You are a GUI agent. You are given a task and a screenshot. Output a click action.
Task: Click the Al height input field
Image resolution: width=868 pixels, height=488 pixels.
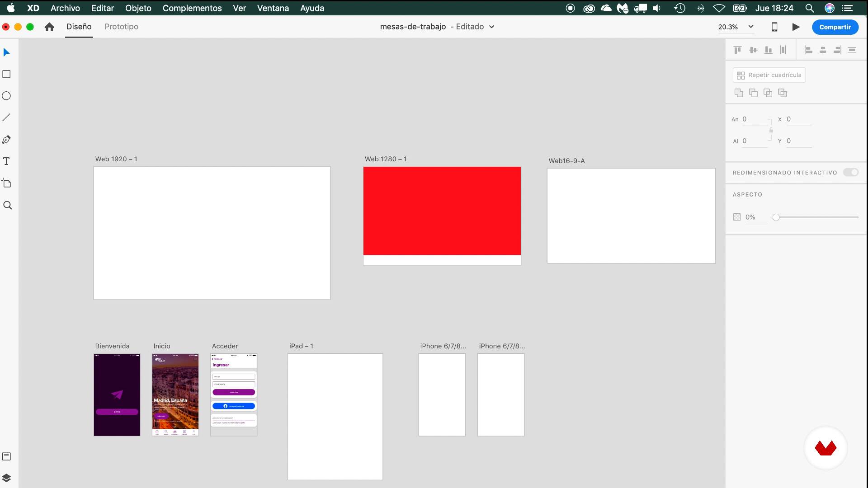[755, 141]
